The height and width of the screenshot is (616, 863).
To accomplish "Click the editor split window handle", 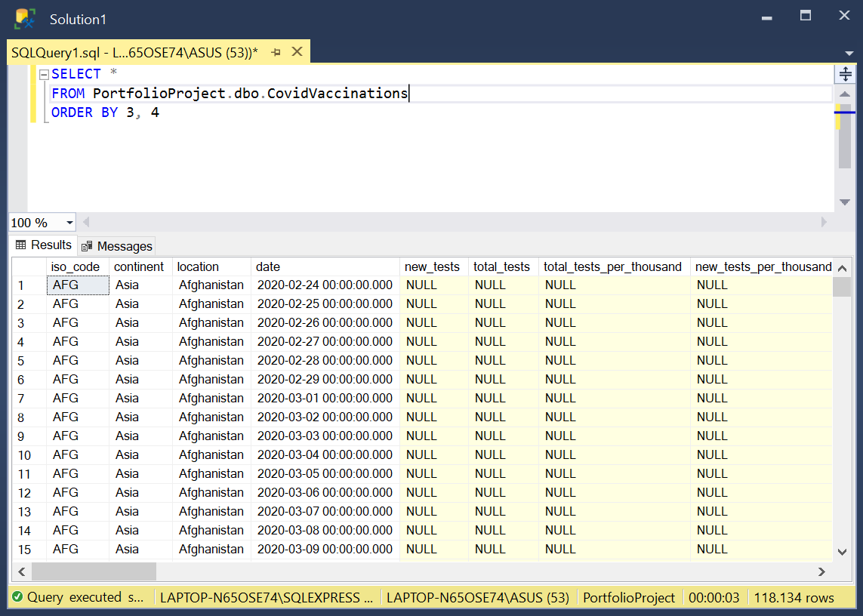I will coord(846,73).
